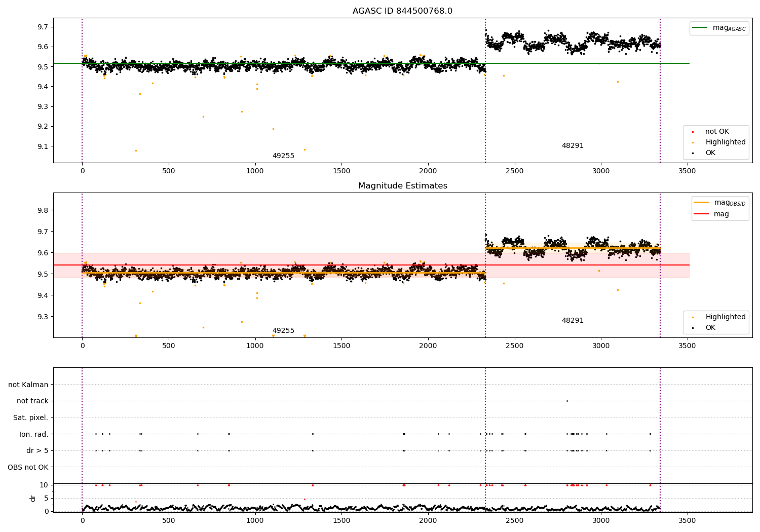
Task: Select 'OK' entry in middle plot legend
Action: [710, 328]
